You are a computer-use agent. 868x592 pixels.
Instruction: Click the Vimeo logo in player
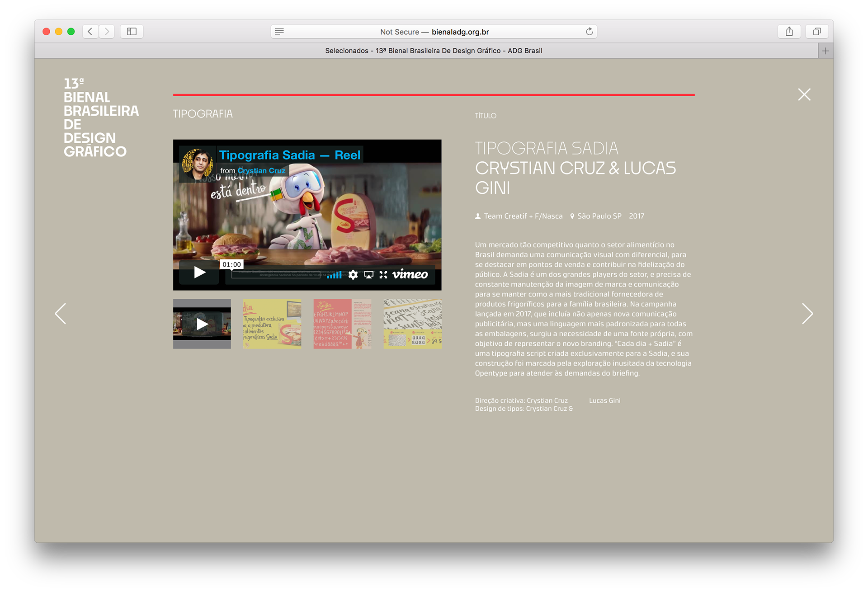[x=410, y=274]
